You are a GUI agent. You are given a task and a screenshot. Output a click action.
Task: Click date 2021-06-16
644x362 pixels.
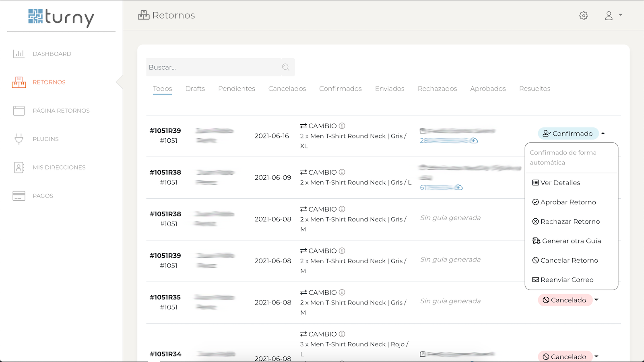coord(272,136)
